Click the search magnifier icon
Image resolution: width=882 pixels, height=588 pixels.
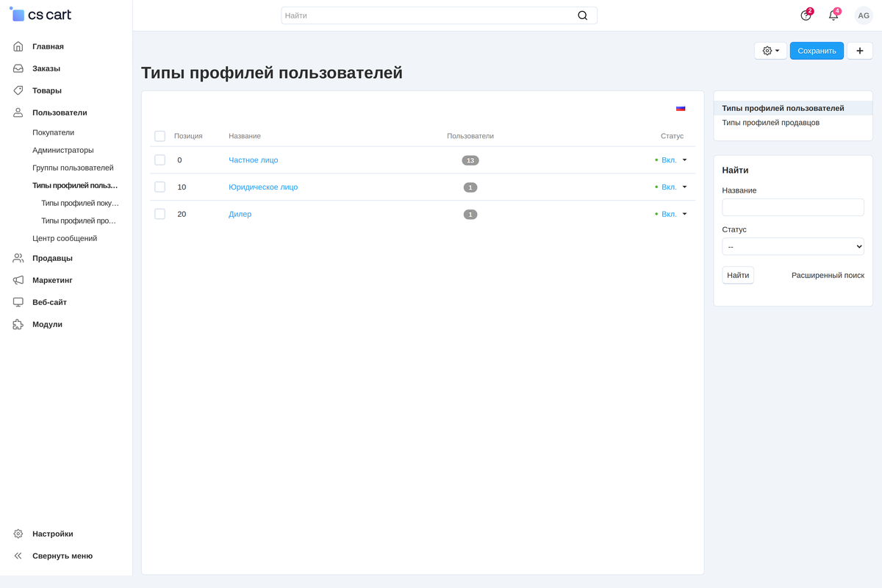[x=583, y=15]
